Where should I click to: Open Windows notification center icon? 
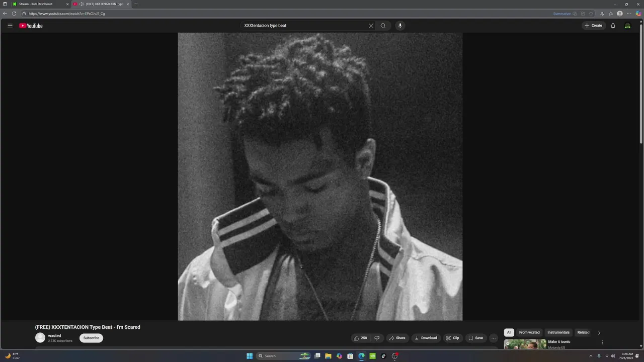637,356
